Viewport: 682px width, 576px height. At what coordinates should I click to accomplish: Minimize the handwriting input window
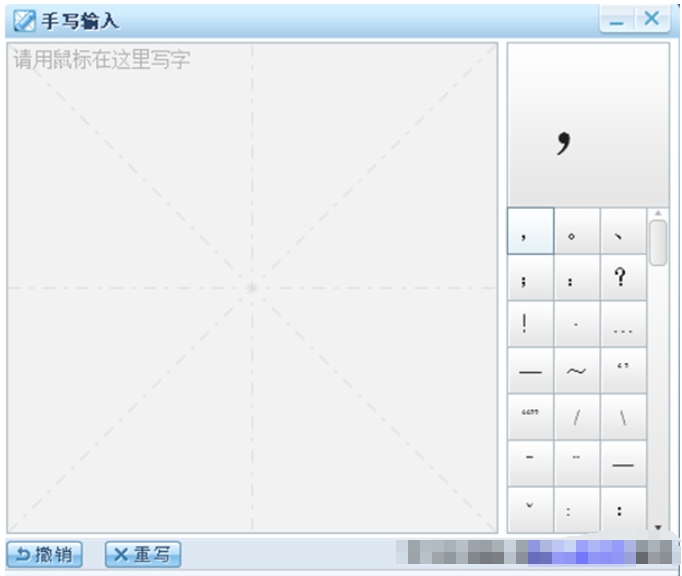pos(617,20)
